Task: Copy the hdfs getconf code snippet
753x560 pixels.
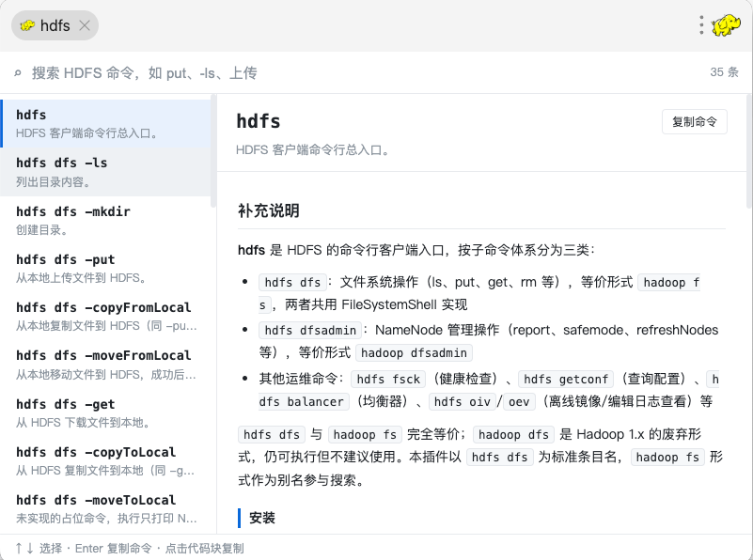Action: pos(566,379)
